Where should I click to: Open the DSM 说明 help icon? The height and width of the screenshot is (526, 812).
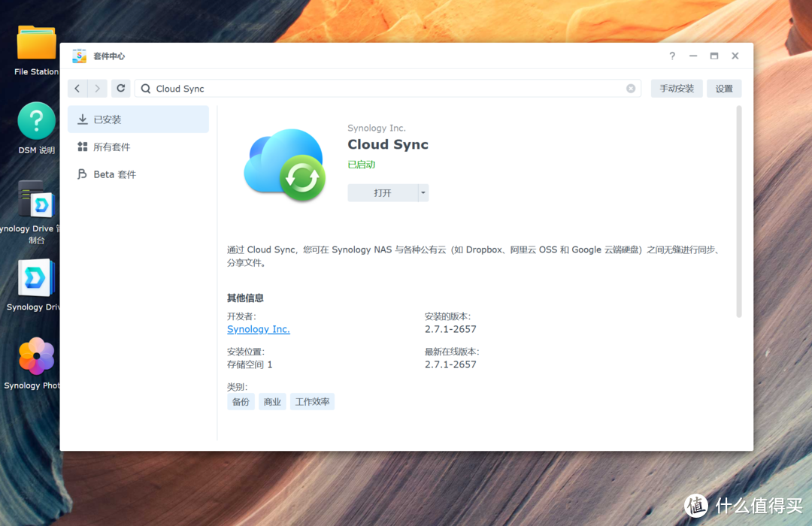(36, 121)
